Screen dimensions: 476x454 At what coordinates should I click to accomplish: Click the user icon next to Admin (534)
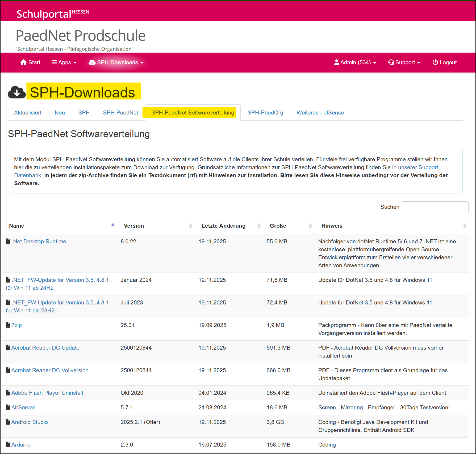tap(336, 62)
